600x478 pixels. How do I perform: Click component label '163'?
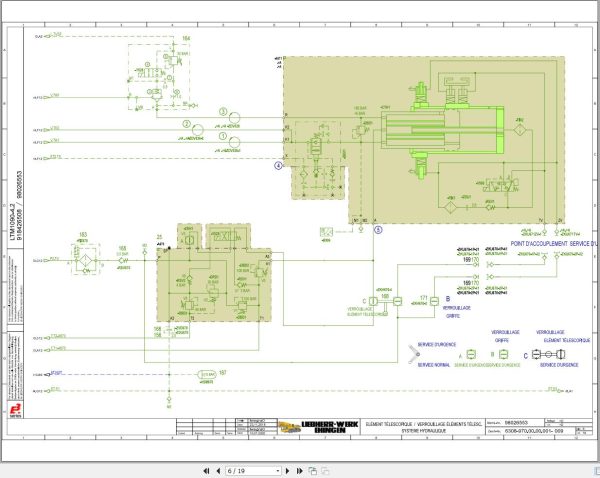(83, 235)
